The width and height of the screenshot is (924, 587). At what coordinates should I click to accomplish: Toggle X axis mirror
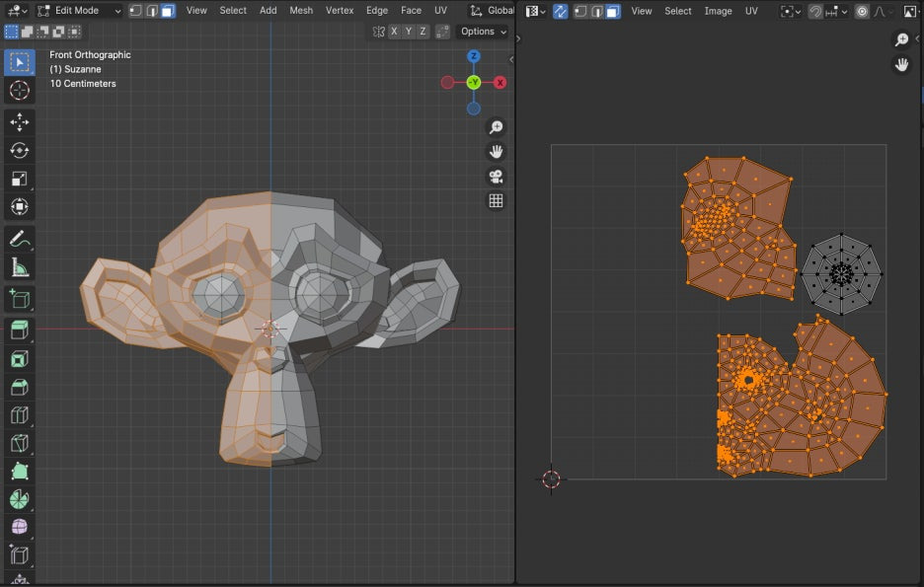(394, 32)
